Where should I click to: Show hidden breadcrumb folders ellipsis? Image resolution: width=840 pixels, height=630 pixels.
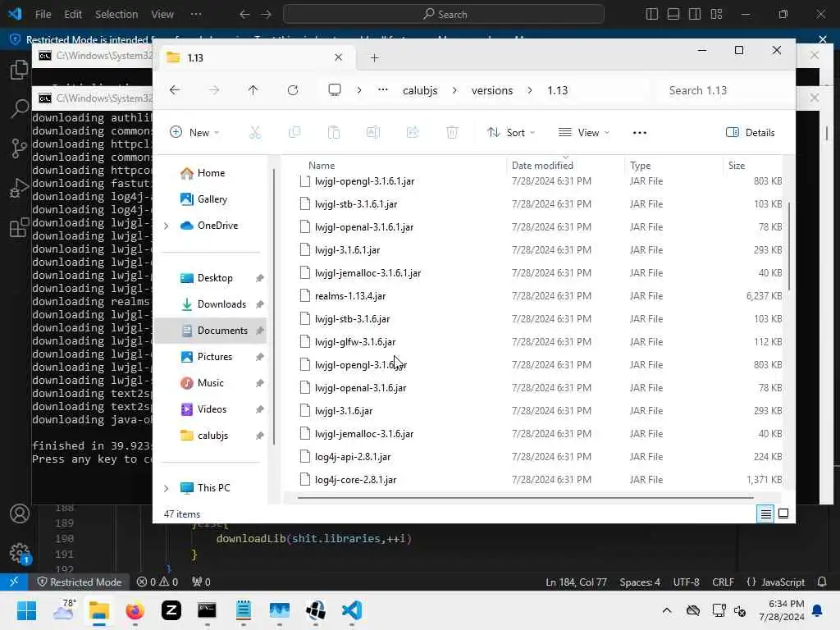382,90
